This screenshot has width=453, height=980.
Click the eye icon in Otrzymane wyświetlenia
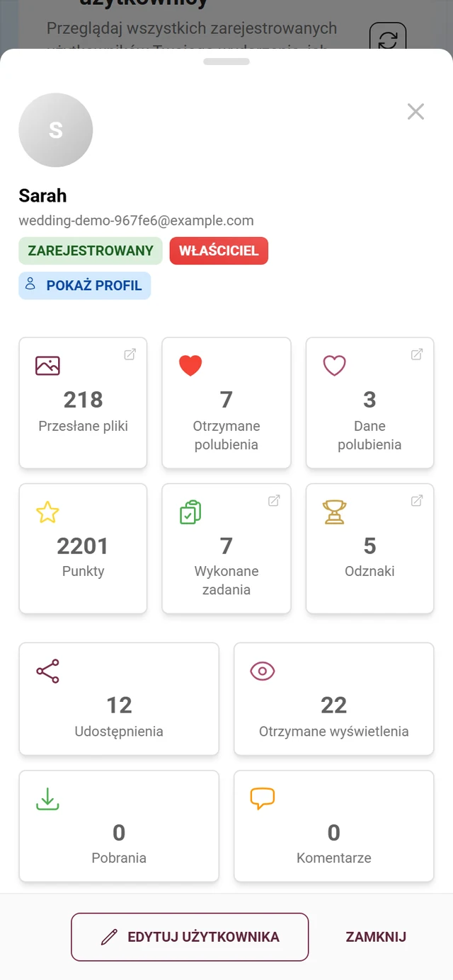coord(263,671)
